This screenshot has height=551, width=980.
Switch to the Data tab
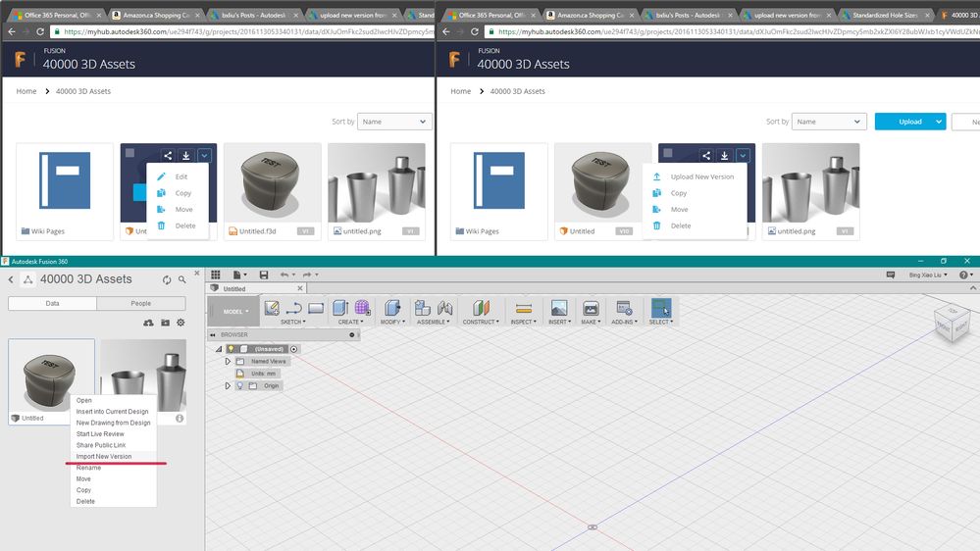tap(53, 304)
